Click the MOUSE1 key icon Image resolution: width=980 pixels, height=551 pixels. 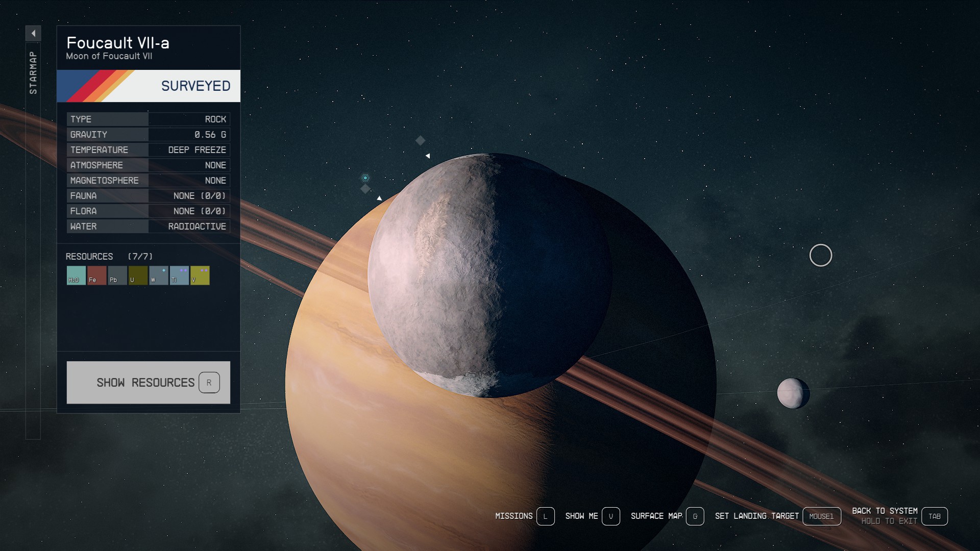point(821,516)
